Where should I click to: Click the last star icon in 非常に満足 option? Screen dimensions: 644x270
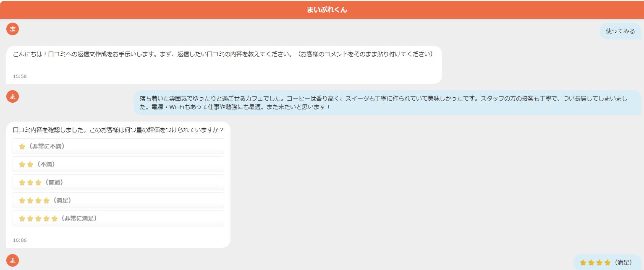54,218
